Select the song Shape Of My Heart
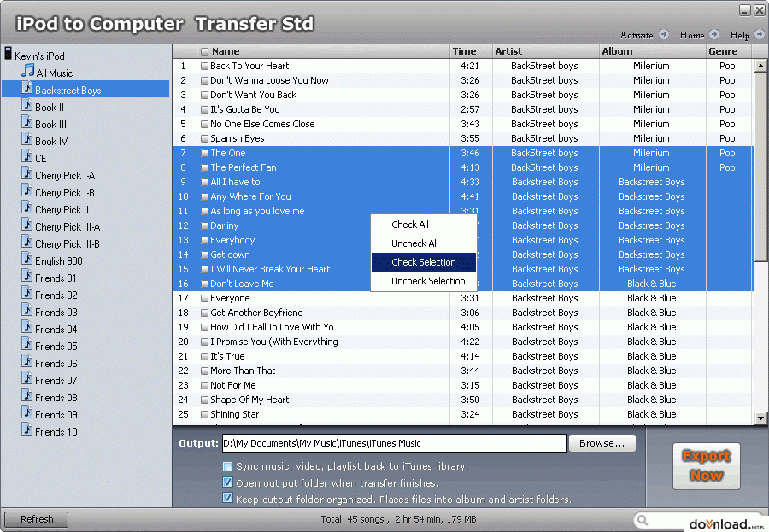This screenshot has height=532, width=769. (249, 400)
